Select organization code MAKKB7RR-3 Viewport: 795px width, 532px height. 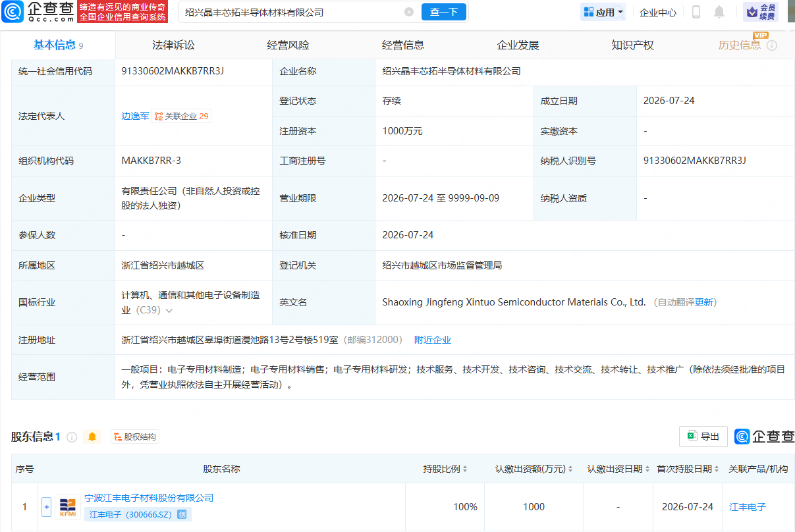coord(151,161)
